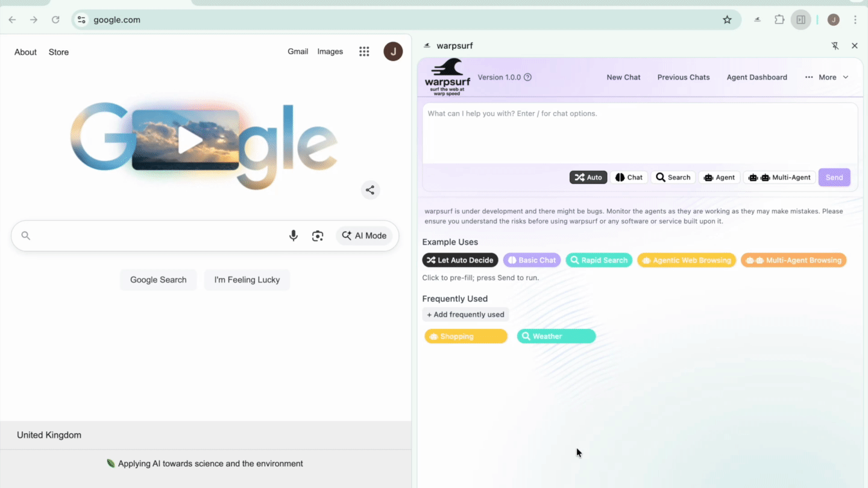The width and height of the screenshot is (868, 488).
Task: Open the Google apps grid icon
Action: click(x=364, y=51)
